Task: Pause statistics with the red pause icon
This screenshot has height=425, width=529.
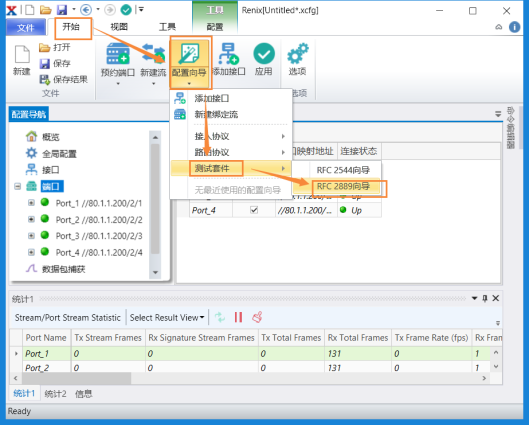Action: [239, 317]
